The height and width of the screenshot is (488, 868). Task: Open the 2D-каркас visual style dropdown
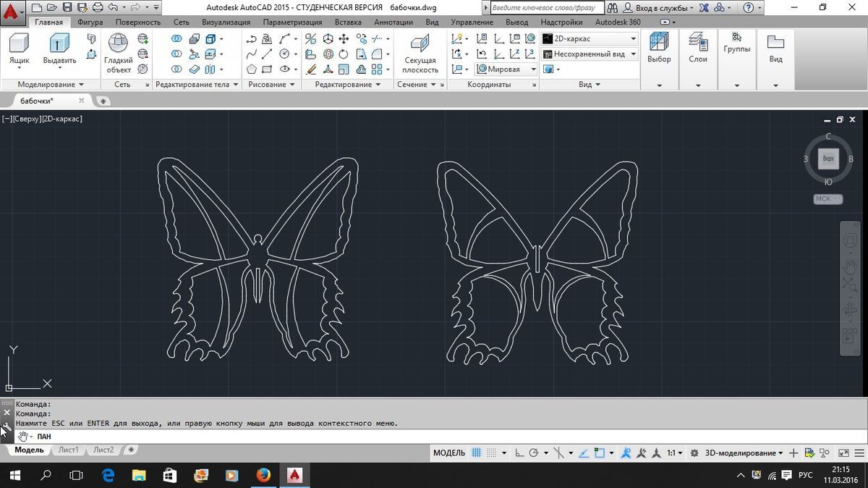tap(590, 38)
